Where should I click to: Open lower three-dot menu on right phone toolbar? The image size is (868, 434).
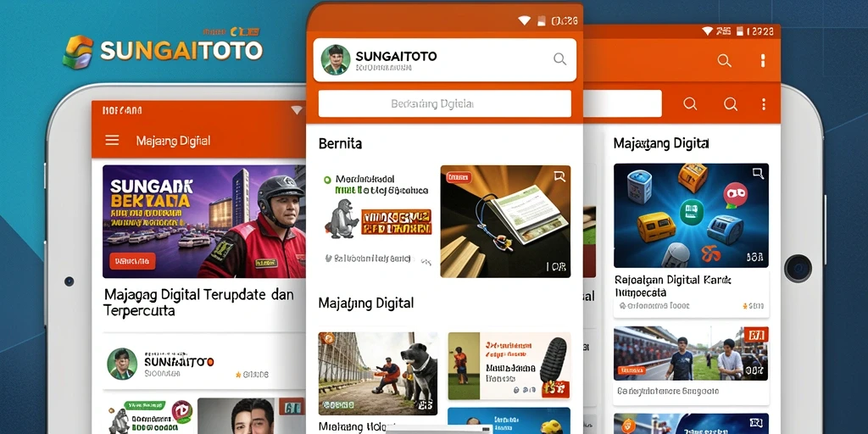[x=764, y=104]
